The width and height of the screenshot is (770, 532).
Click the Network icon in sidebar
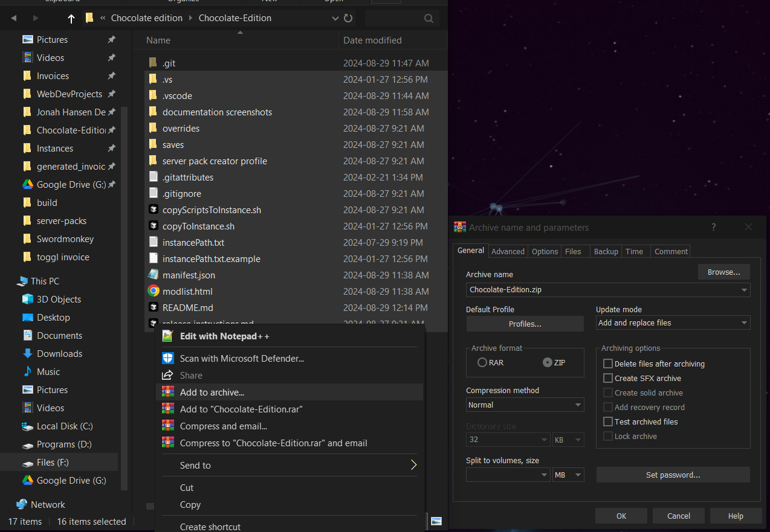coord(22,504)
